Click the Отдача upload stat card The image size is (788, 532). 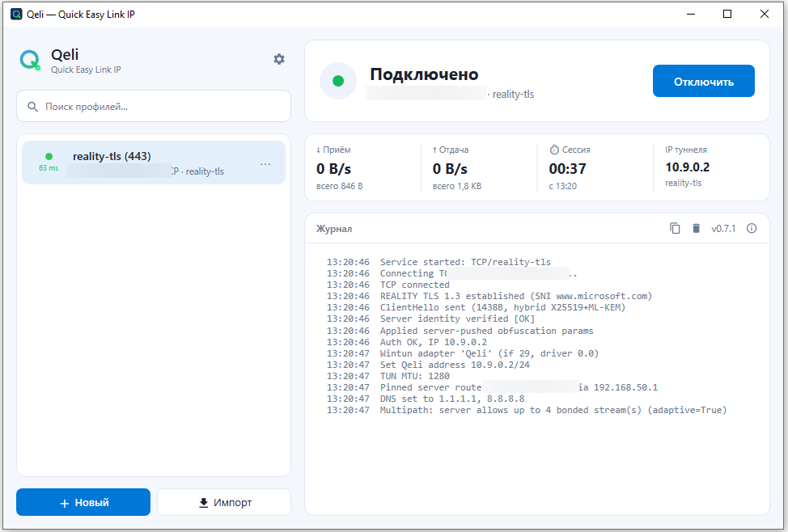click(x=480, y=167)
